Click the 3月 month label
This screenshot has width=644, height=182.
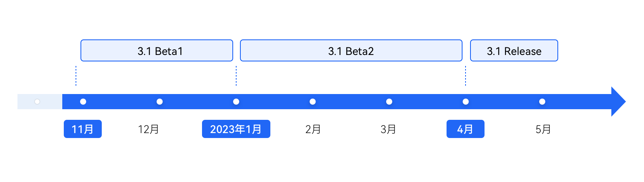click(x=388, y=129)
